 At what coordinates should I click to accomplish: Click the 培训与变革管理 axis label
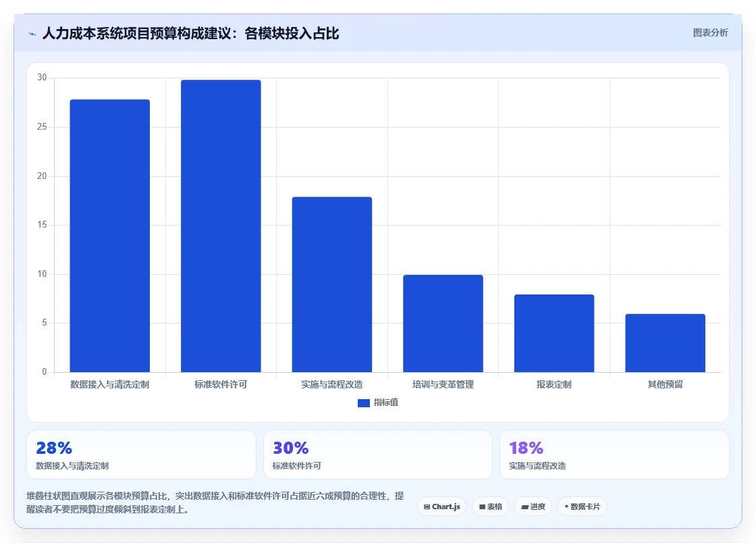[x=443, y=384]
